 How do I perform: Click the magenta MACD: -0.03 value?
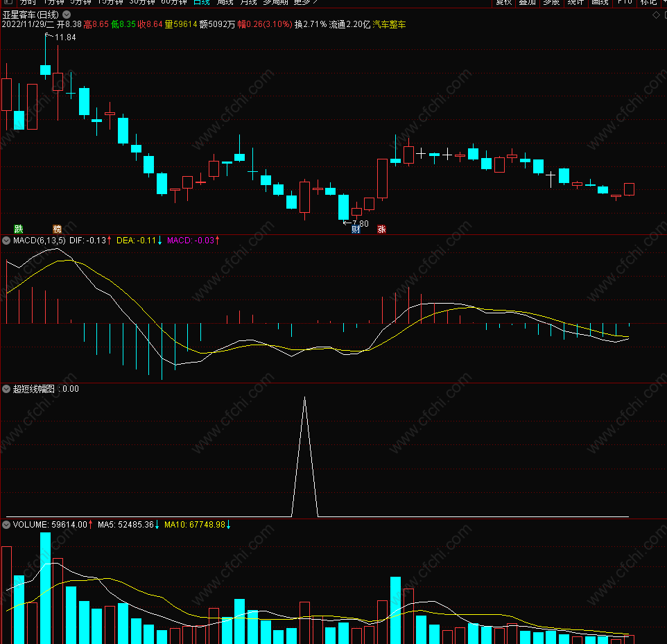(191, 241)
